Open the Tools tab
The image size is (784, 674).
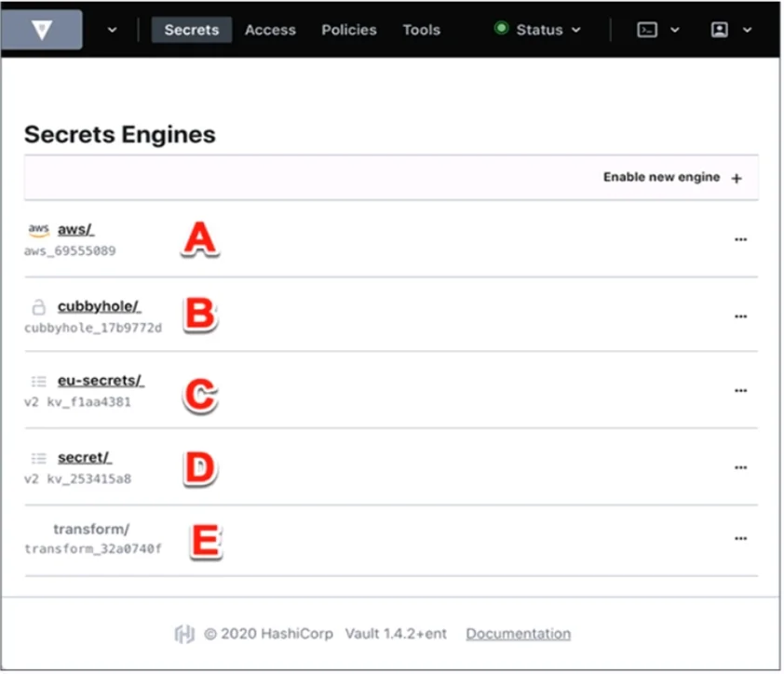pos(422,30)
